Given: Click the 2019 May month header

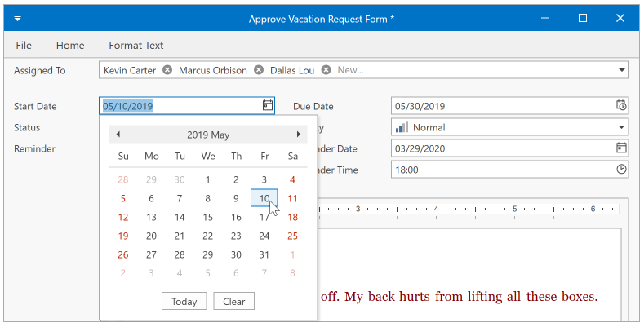Looking at the screenshot, I should 208,135.
